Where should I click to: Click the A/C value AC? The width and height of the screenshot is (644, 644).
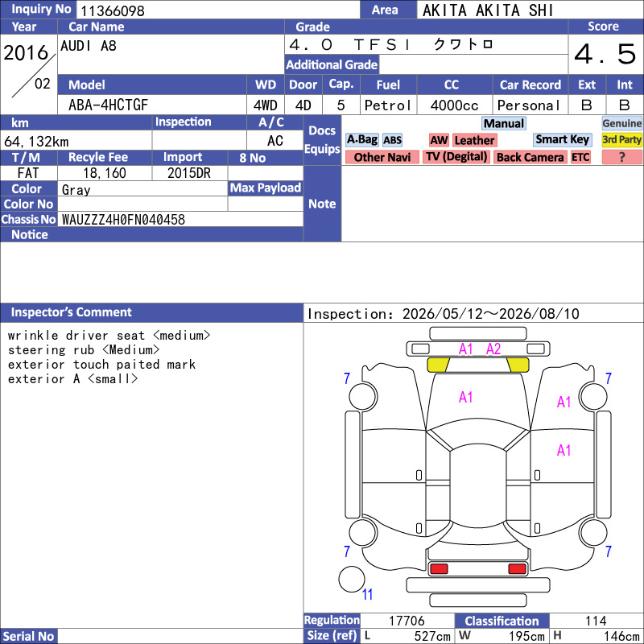tap(275, 141)
